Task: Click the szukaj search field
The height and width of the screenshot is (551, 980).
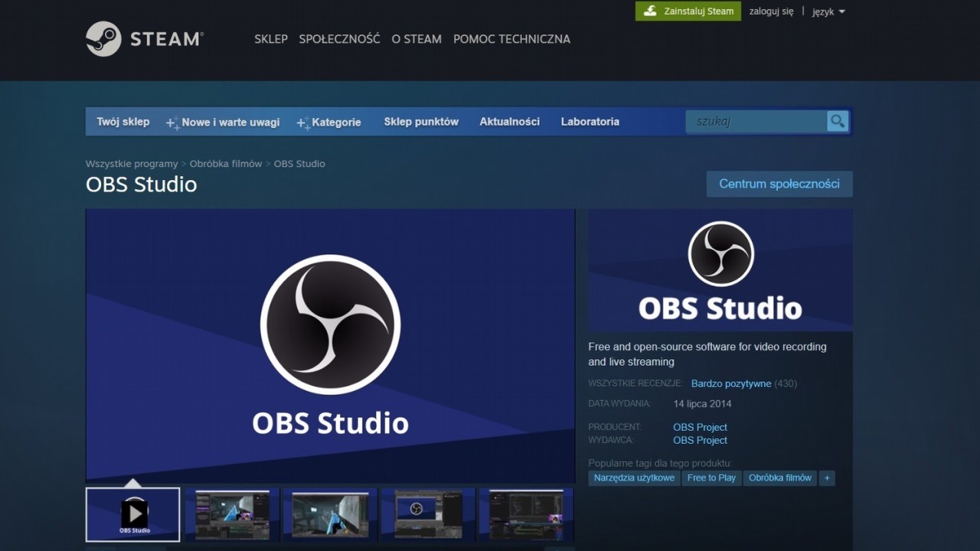Action: click(756, 121)
